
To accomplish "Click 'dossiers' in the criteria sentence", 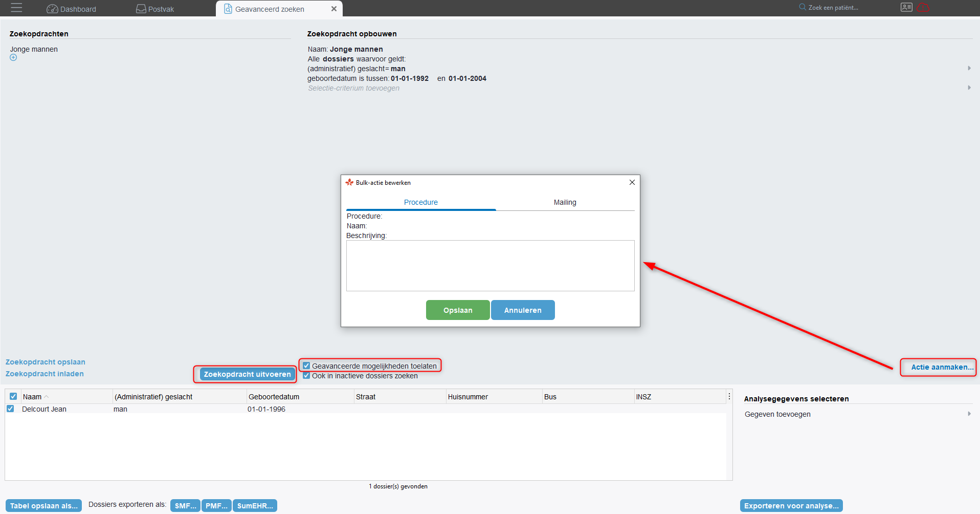I will click(x=338, y=59).
